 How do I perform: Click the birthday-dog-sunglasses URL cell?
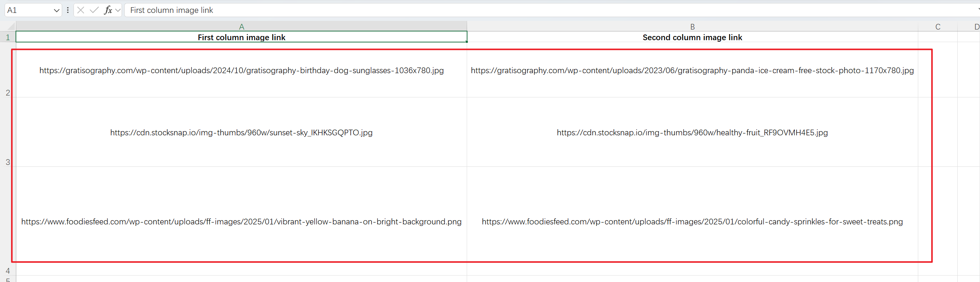point(242,70)
